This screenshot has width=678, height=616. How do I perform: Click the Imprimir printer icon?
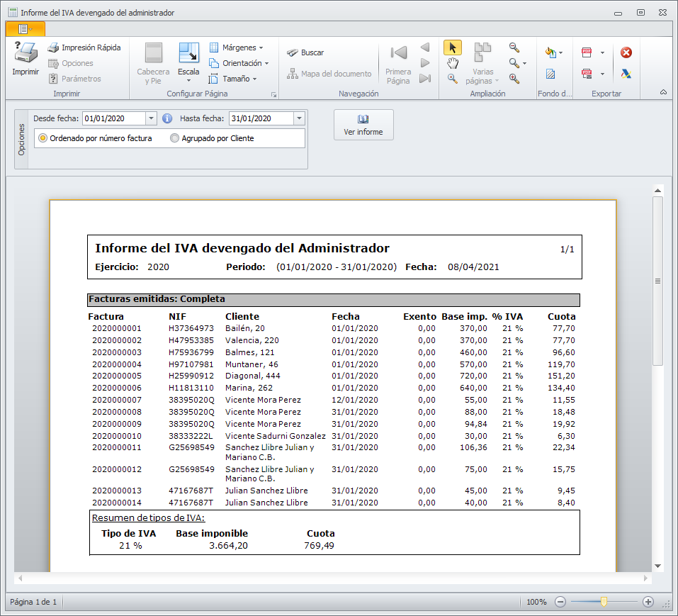pos(26,54)
